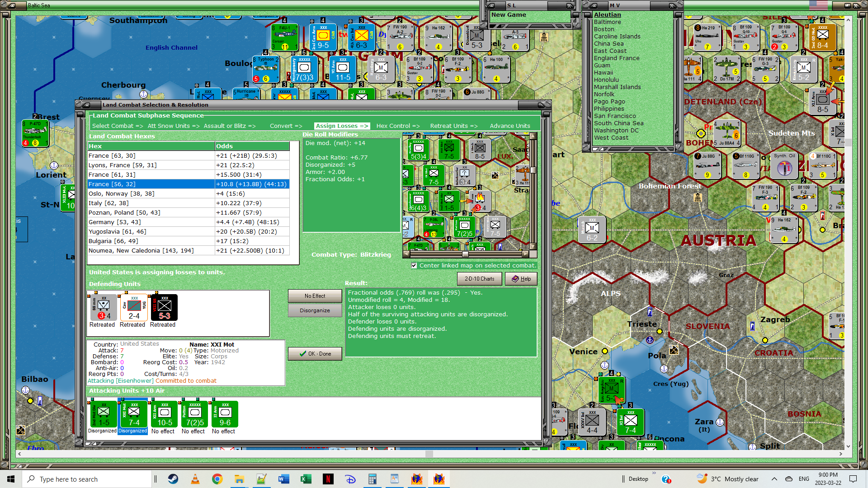
Task: Open Calculator from the taskbar
Action: click(373, 479)
